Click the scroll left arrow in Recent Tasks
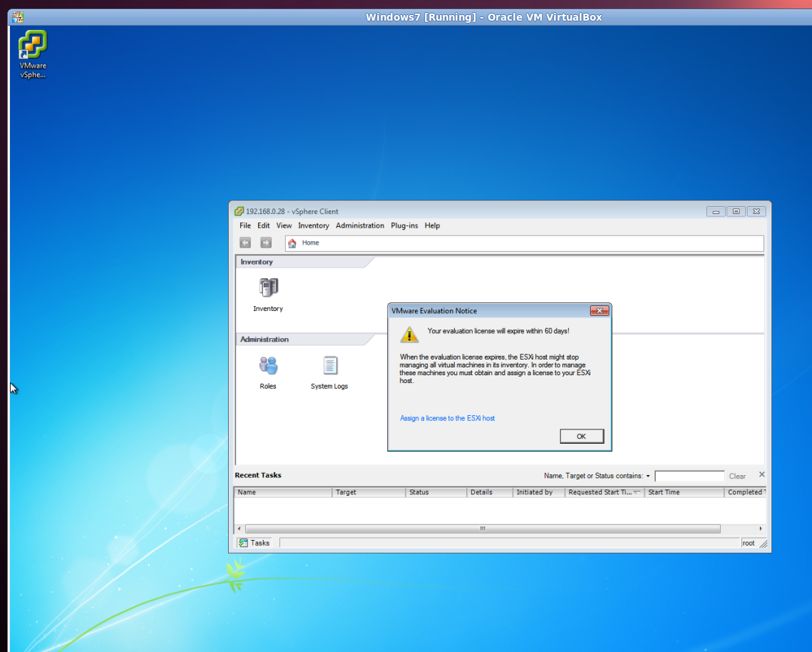This screenshot has width=812, height=652. point(239,529)
